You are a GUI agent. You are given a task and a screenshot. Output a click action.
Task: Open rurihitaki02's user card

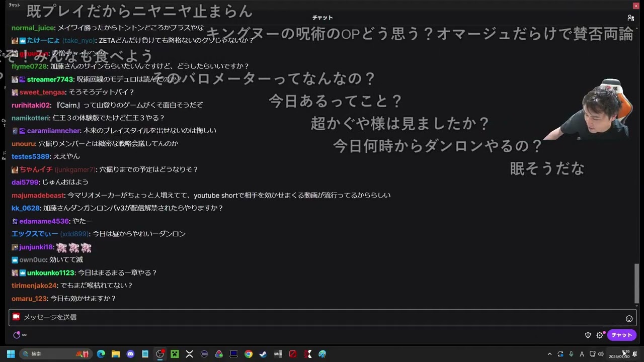[x=31, y=105]
